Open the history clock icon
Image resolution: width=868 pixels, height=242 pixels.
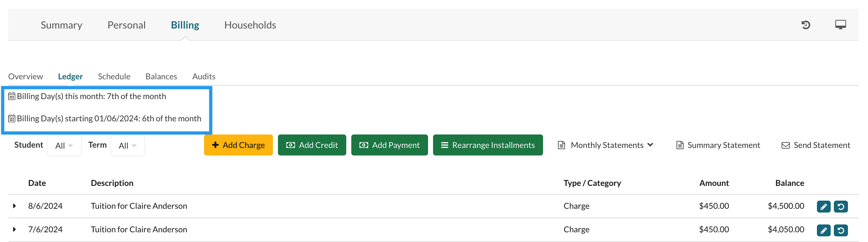[x=806, y=25]
